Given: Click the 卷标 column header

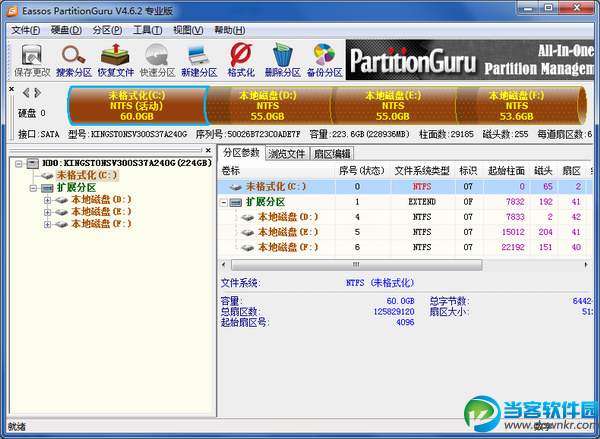Looking at the screenshot, I should [277, 171].
